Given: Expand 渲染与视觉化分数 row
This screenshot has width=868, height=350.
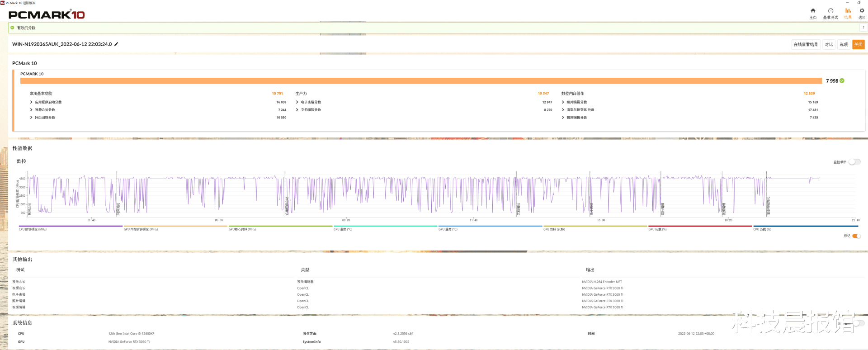Looking at the screenshot, I should coord(563,110).
